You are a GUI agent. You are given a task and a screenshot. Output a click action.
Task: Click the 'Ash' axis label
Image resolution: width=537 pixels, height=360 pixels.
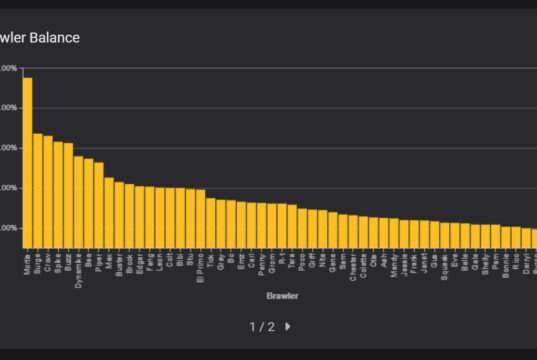(384, 261)
